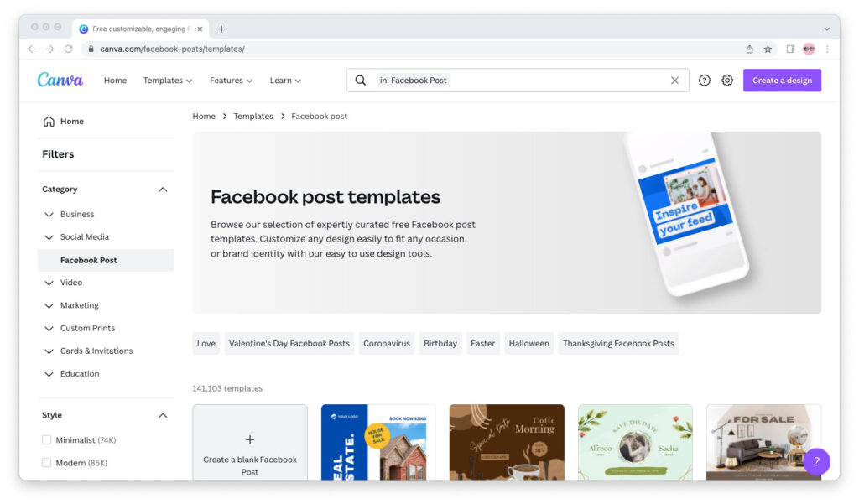
Task: Click the Facebook post templates heading
Action: [x=325, y=197]
